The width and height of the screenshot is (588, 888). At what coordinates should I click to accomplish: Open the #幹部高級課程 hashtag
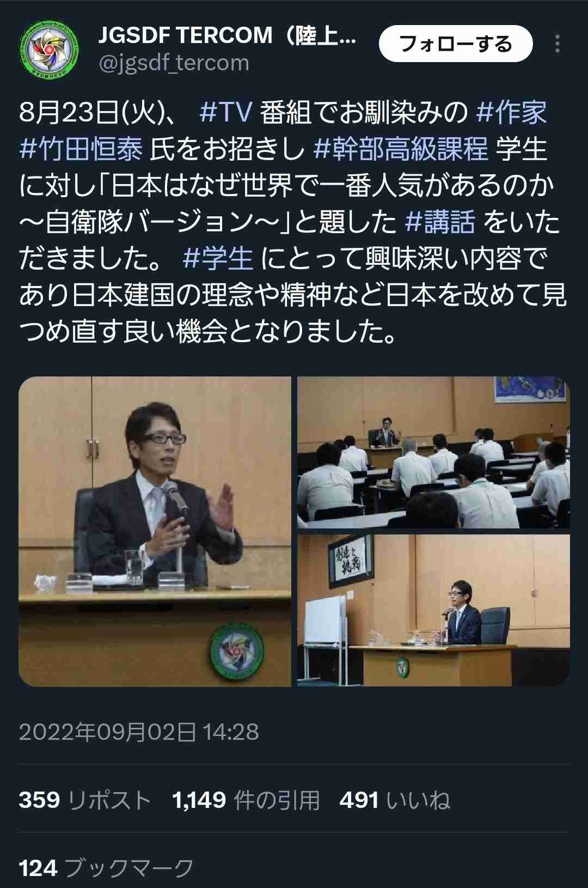(401, 149)
